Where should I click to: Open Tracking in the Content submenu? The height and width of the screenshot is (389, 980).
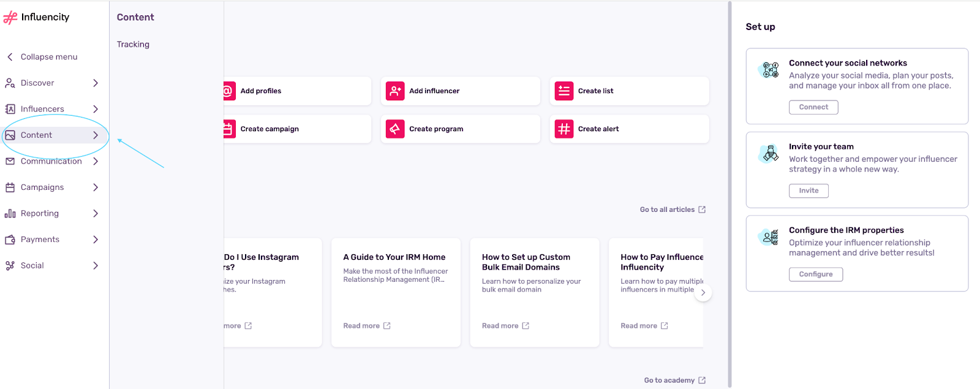[133, 44]
